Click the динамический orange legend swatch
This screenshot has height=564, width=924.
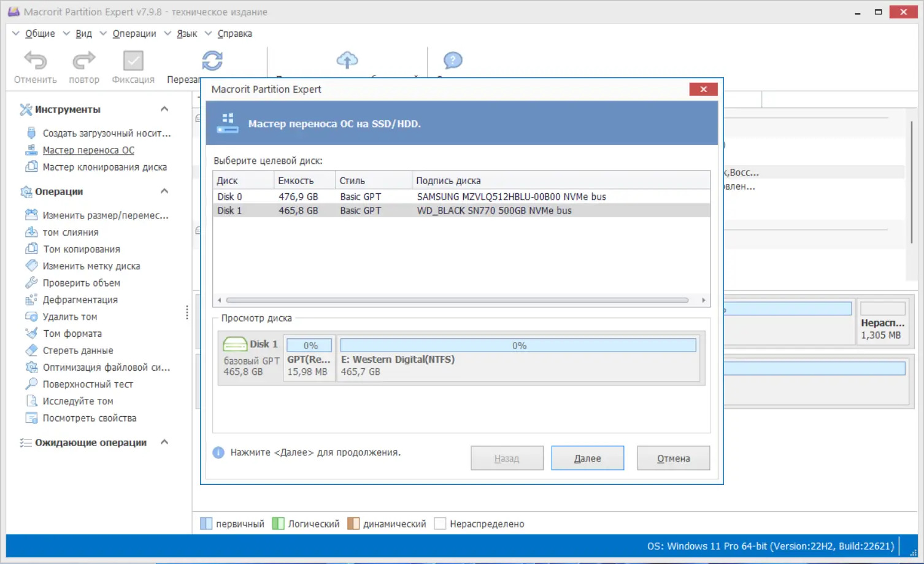[353, 523]
